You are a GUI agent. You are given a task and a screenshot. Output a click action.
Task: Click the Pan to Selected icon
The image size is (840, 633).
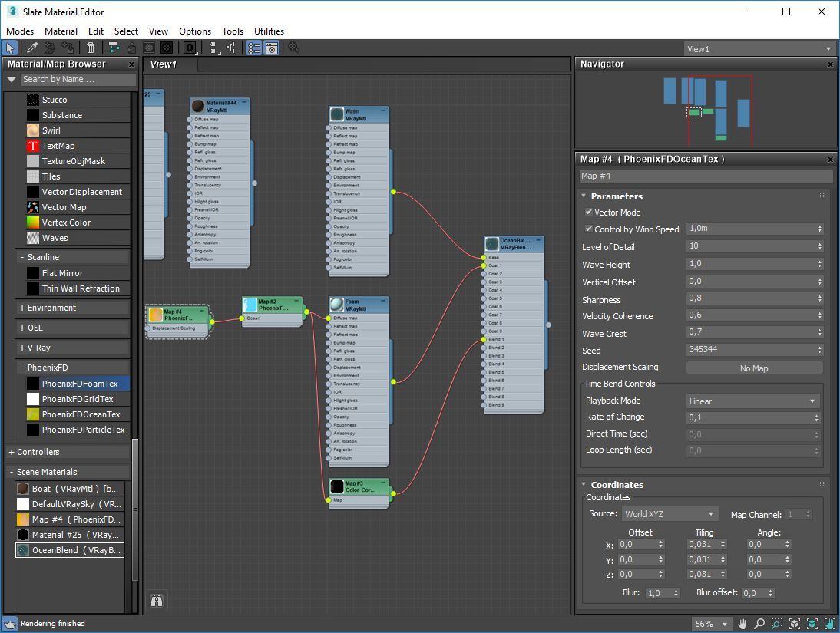(830, 624)
